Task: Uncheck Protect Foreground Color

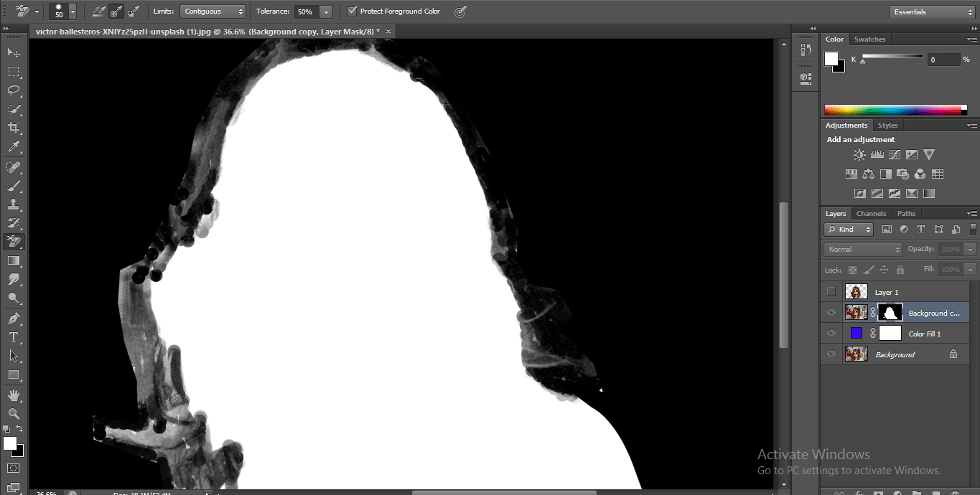Action: click(353, 11)
